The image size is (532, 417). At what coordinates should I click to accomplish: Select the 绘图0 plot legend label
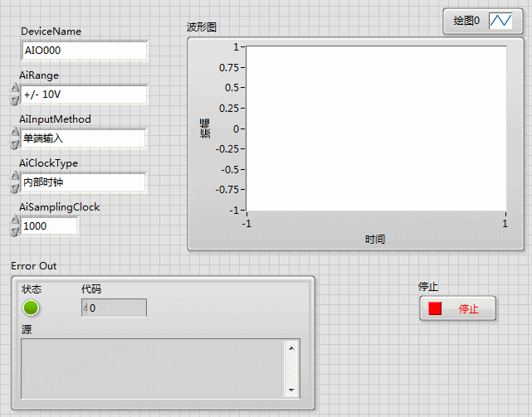466,22
